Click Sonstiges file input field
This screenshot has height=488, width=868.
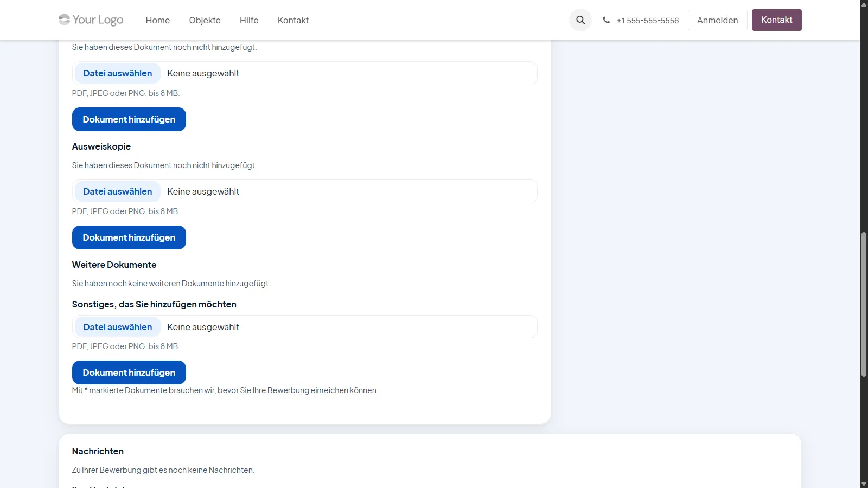click(x=304, y=327)
